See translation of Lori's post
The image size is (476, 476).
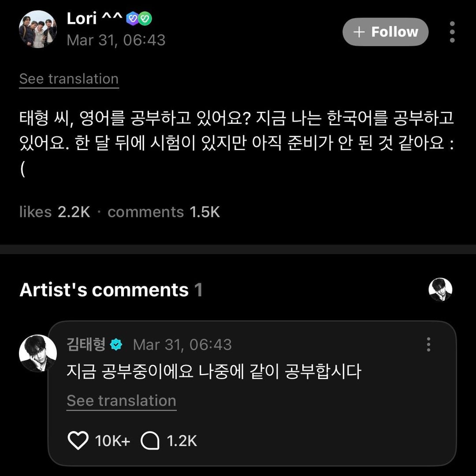(x=69, y=79)
